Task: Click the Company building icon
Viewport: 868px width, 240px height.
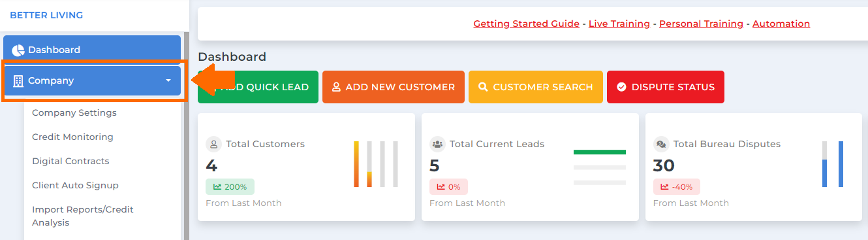Action: click(x=18, y=81)
